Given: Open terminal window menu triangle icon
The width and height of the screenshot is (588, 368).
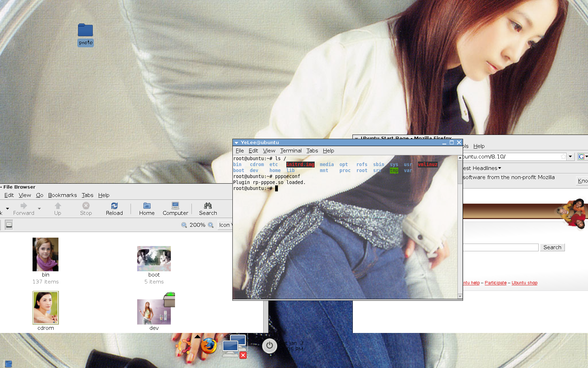Looking at the screenshot, I should pos(237,143).
